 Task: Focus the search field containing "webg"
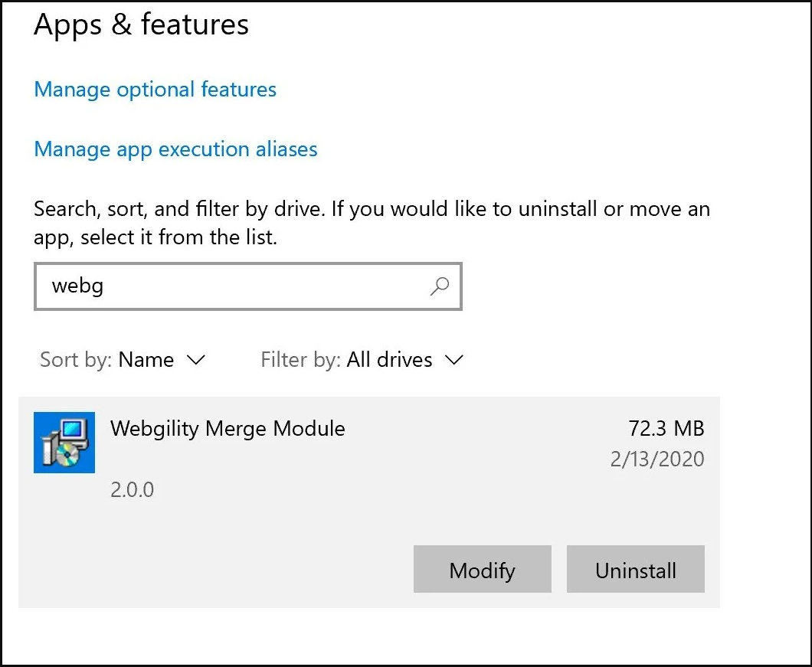click(x=230, y=287)
